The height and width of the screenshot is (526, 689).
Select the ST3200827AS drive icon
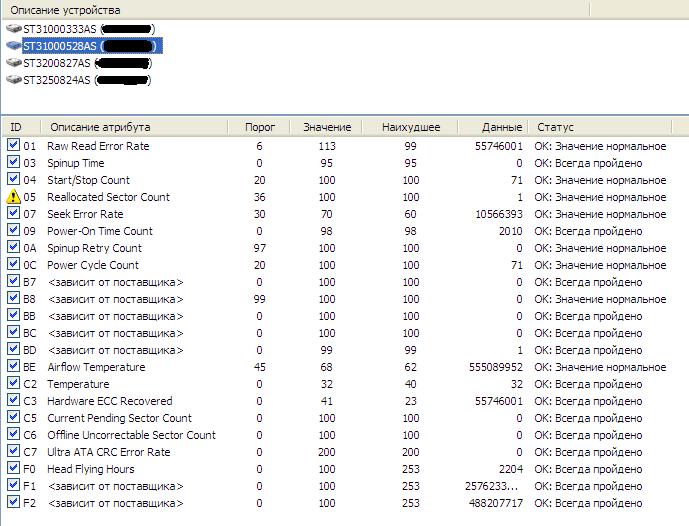[14, 63]
